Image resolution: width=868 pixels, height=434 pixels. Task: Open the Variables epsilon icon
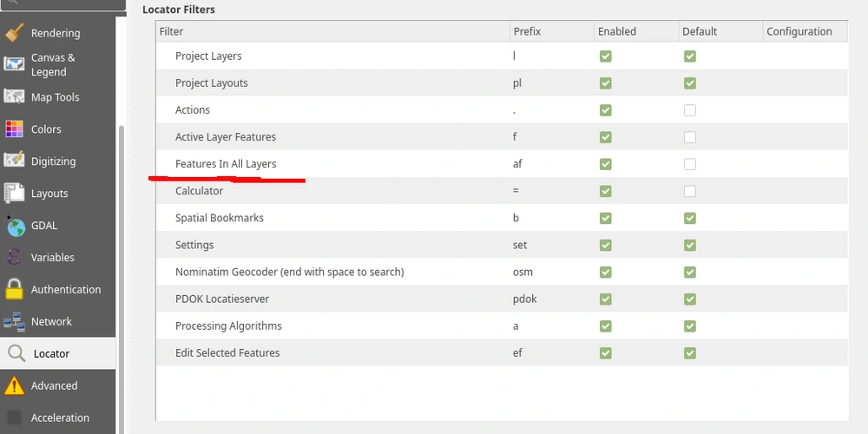pyautogui.click(x=15, y=257)
